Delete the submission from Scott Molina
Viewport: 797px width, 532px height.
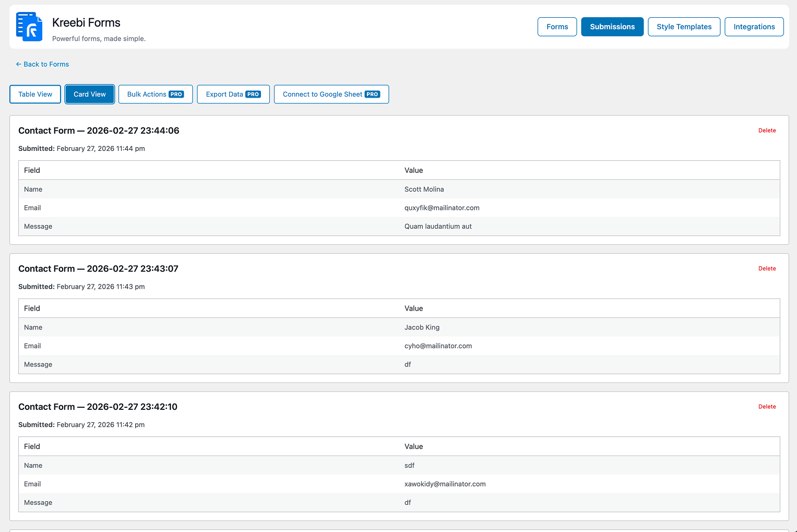[x=767, y=130]
